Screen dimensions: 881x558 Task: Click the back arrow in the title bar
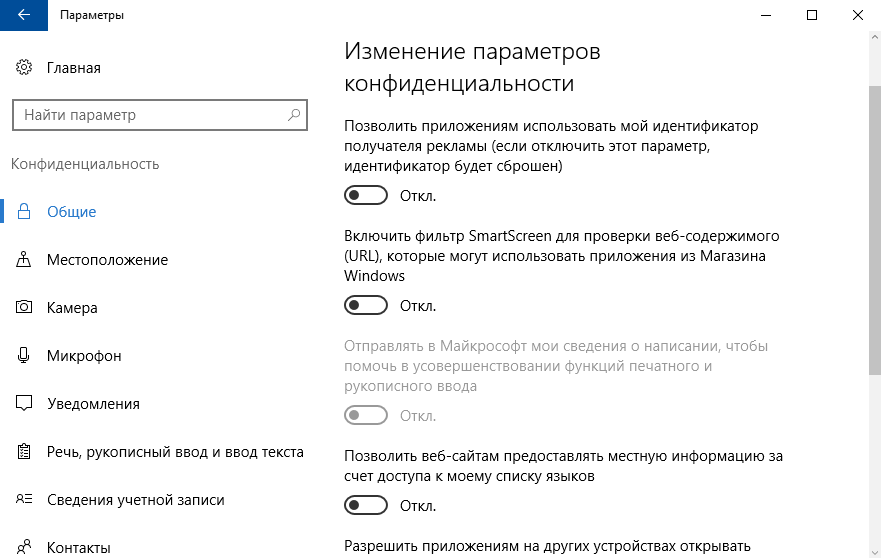click(x=23, y=15)
